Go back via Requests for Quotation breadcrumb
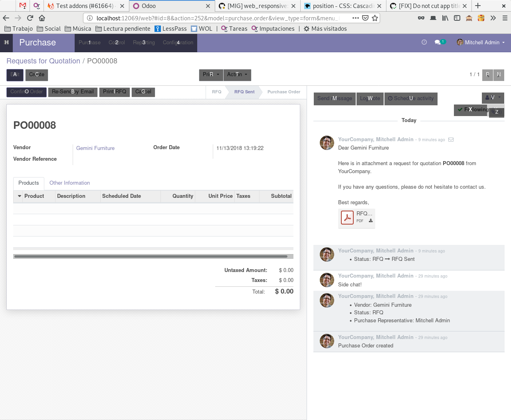Viewport: 511px width, 420px height. [43, 61]
